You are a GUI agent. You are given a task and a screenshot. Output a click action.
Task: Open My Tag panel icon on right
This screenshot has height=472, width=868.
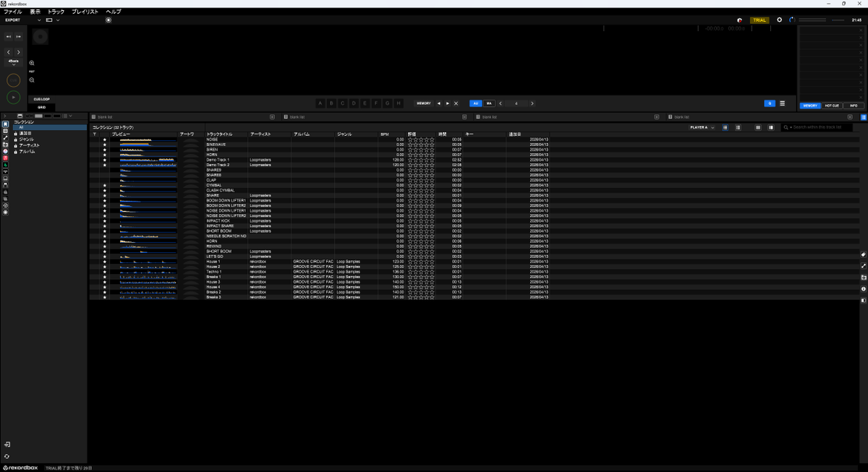[864, 254]
